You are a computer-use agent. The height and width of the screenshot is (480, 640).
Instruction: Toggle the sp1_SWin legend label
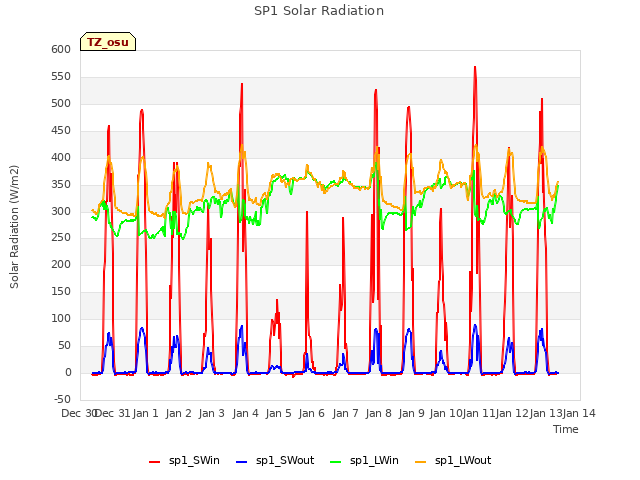(x=194, y=461)
